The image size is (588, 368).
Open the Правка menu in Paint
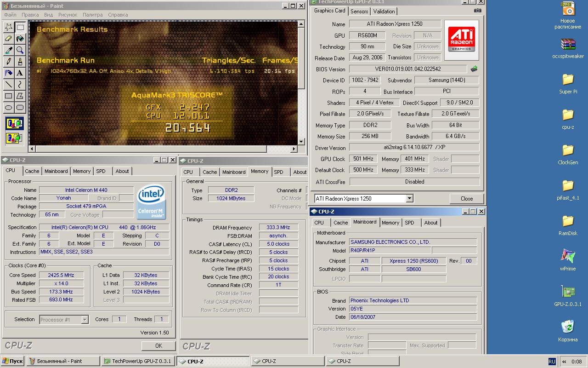pyautogui.click(x=30, y=15)
